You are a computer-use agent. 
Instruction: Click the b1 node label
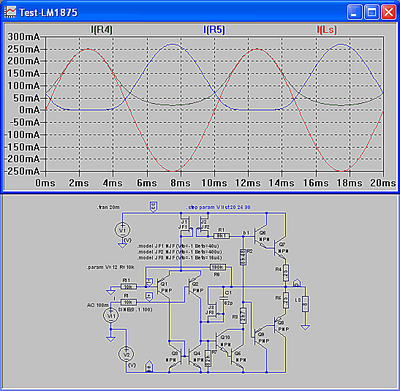(x=246, y=232)
